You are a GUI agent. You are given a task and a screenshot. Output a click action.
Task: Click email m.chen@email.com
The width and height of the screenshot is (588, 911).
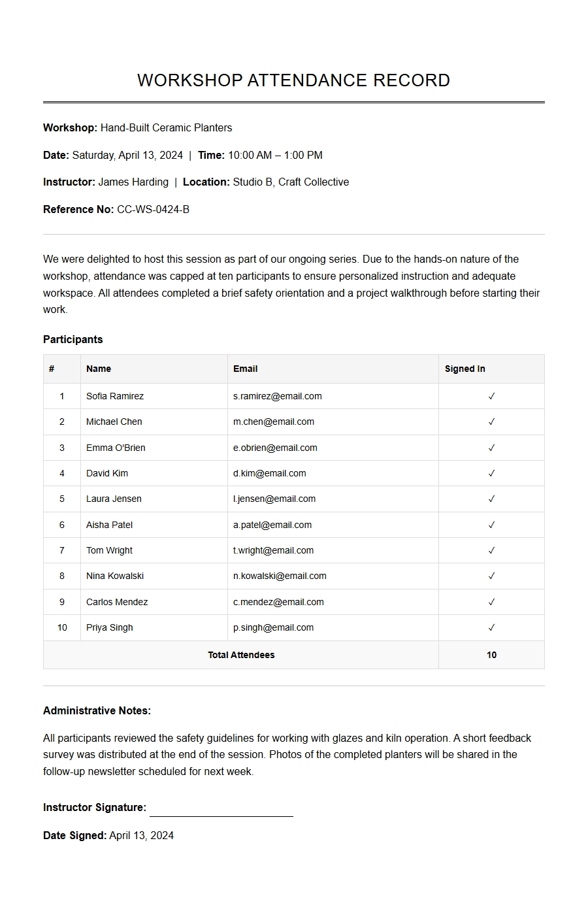[273, 422]
